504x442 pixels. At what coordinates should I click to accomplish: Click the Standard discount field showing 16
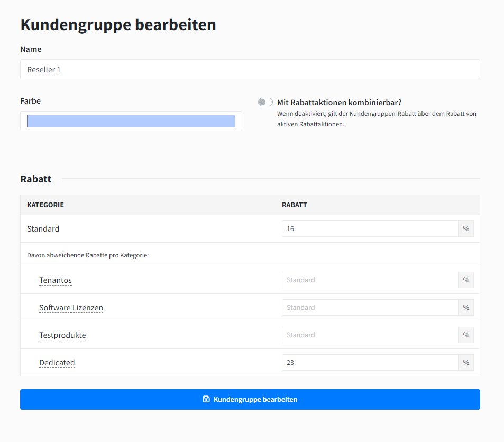point(370,229)
